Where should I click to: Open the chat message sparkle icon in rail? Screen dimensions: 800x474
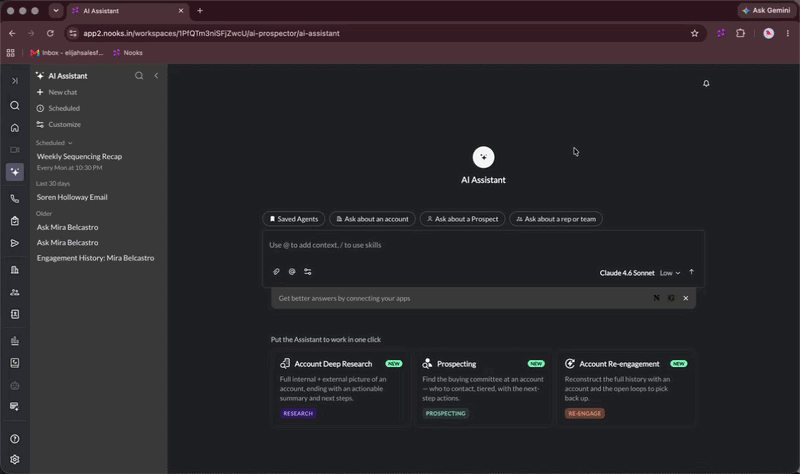(15, 407)
